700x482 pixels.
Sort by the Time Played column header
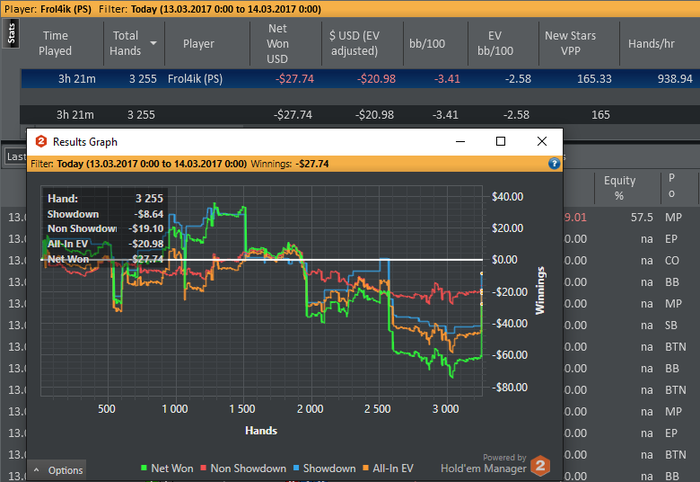pyautogui.click(x=55, y=43)
